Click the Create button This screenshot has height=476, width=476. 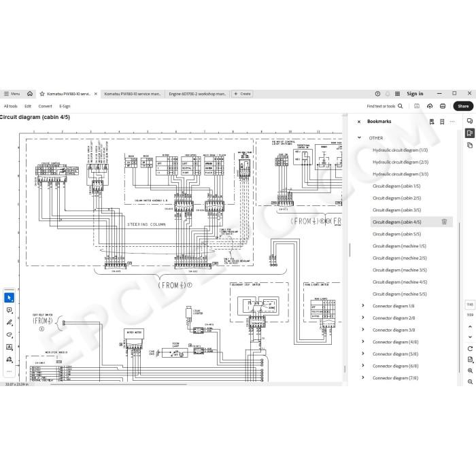tap(242, 94)
